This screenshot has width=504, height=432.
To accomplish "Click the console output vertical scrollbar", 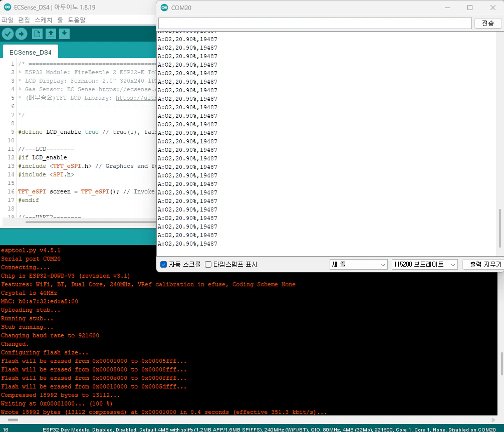I will coord(501,364).
